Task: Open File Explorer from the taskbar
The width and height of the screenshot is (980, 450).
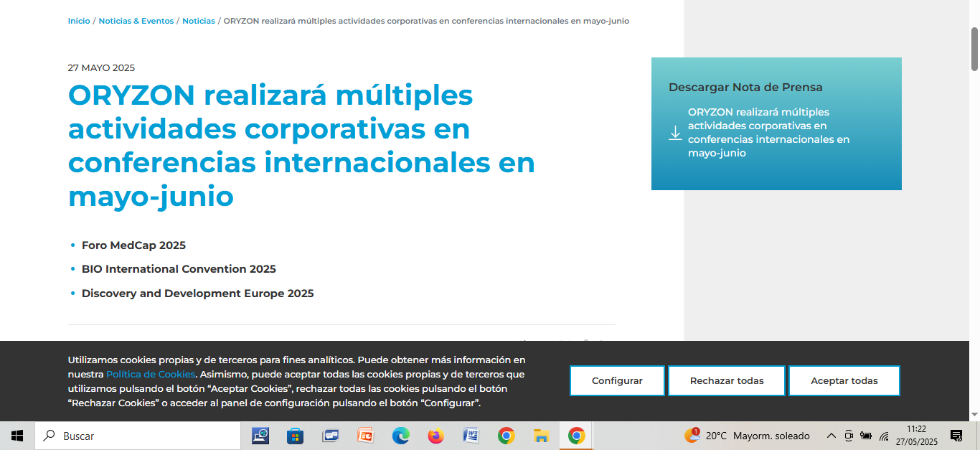Action: click(x=542, y=436)
